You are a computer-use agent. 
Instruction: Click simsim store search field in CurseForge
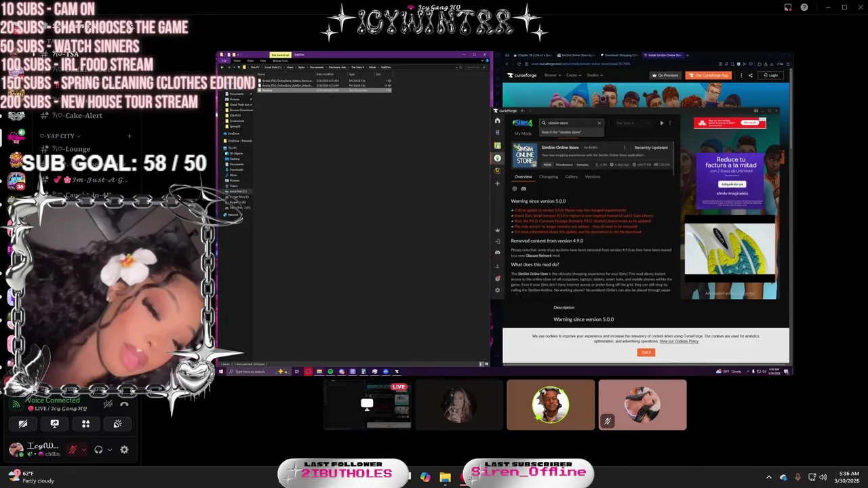tap(572, 123)
